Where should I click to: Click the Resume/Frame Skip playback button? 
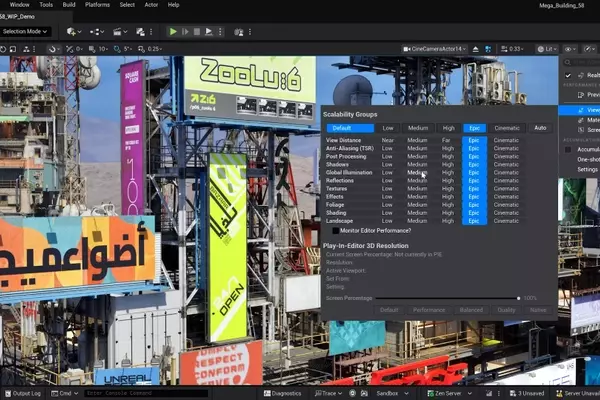click(x=185, y=32)
